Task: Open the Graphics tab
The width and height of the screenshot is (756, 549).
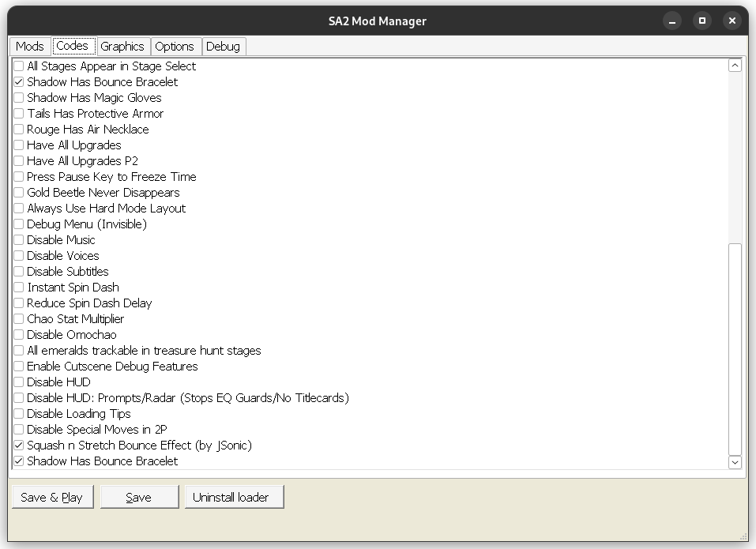Action: (122, 47)
